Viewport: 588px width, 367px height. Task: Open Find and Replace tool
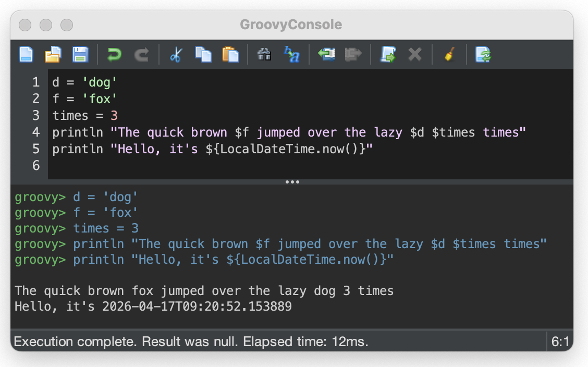pyautogui.click(x=292, y=54)
